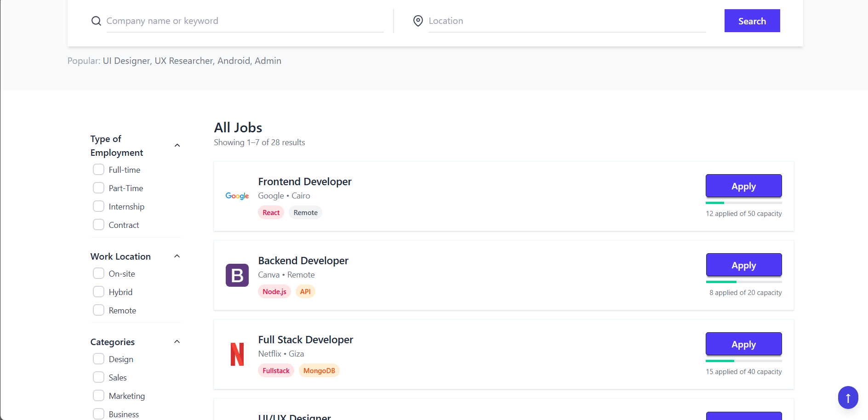Click the Google company logo
Screen dimensions: 868x420
pos(237,196)
